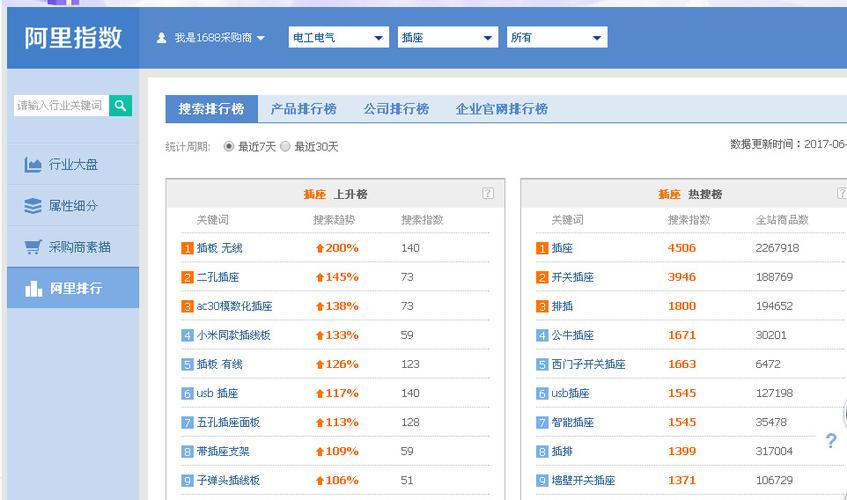Open the 阿里排行 sidebar menu item
The image size is (847, 500).
(73, 288)
